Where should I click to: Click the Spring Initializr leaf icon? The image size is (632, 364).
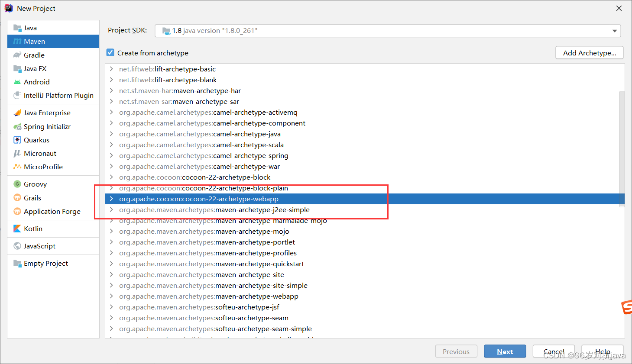point(17,126)
